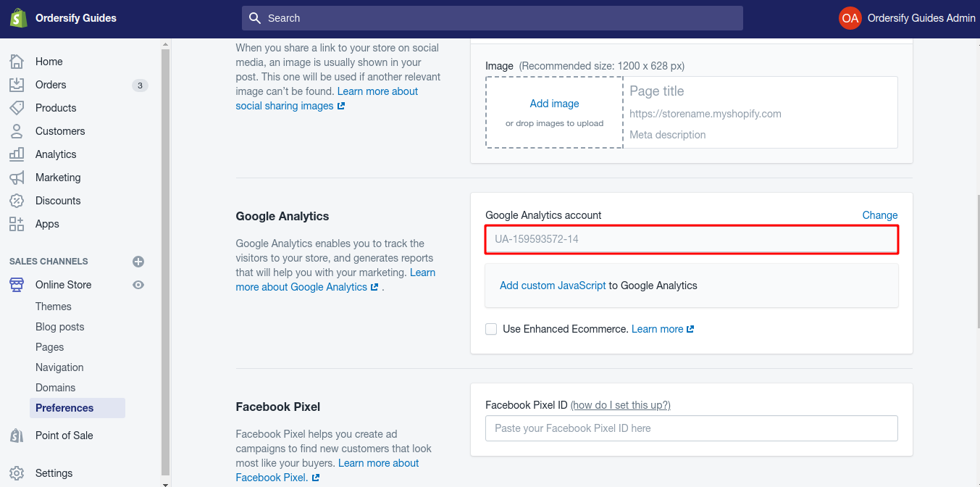Open Marketing section
This screenshot has height=487, width=980.
tap(58, 178)
